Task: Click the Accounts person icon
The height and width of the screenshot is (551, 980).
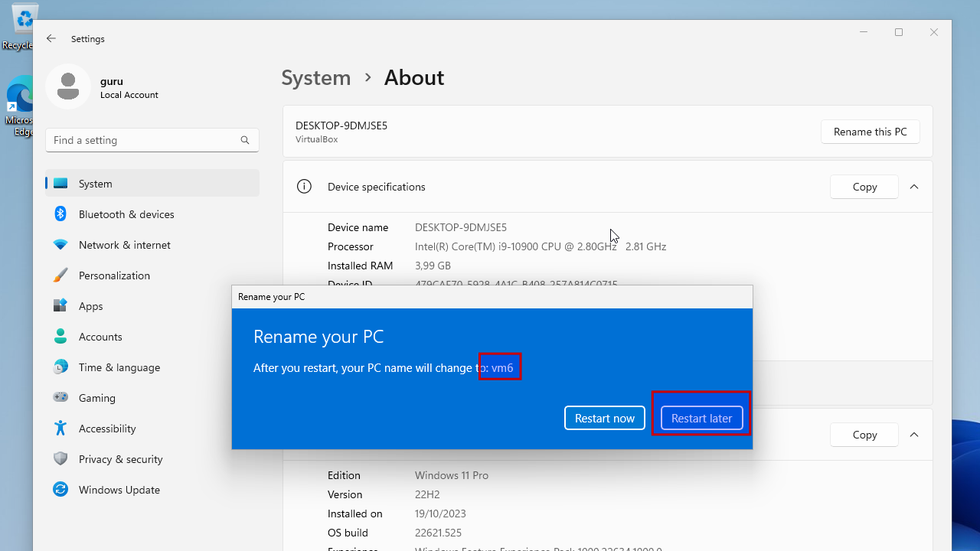Action: pos(60,337)
